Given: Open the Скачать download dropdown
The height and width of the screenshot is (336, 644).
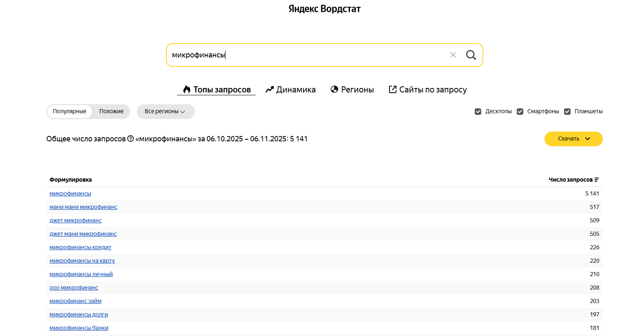Looking at the screenshot, I should (573, 139).
